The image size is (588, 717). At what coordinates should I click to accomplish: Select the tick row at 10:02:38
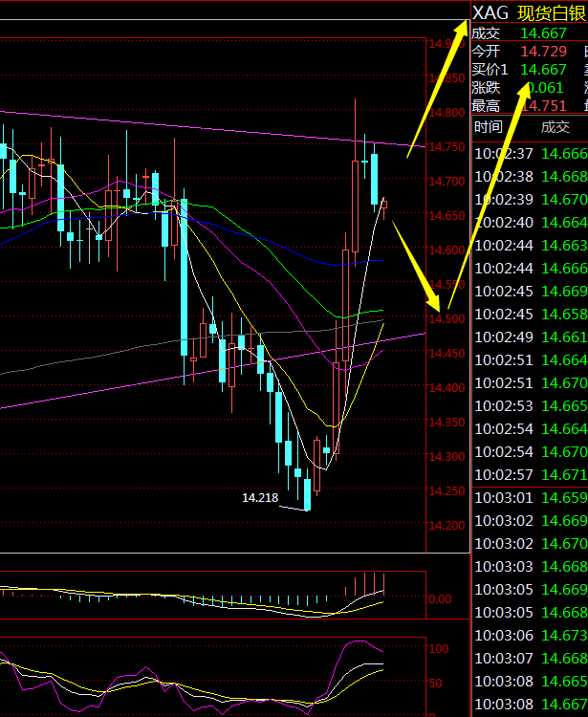pyautogui.click(x=531, y=177)
